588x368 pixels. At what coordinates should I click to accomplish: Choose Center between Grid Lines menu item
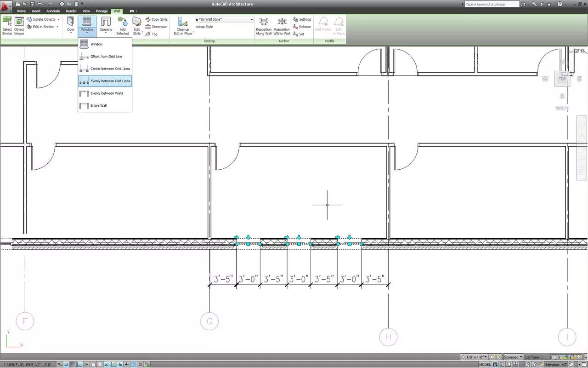(x=105, y=69)
